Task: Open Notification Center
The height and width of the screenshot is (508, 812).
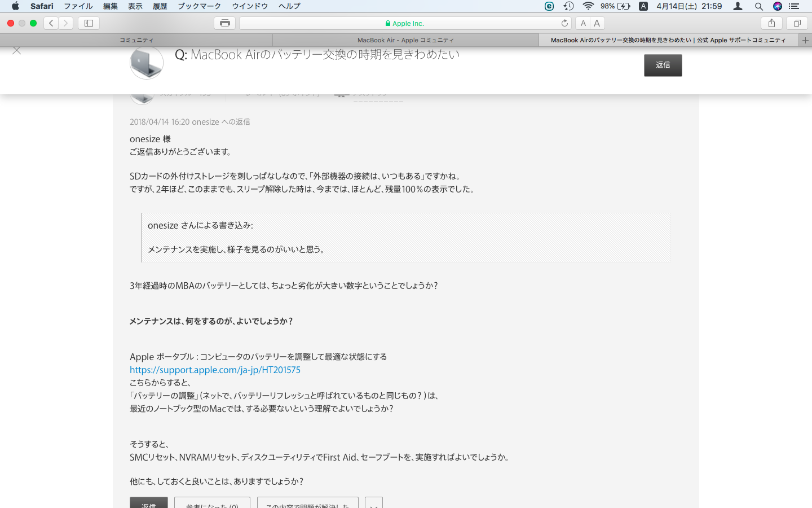Action: click(794, 6)
